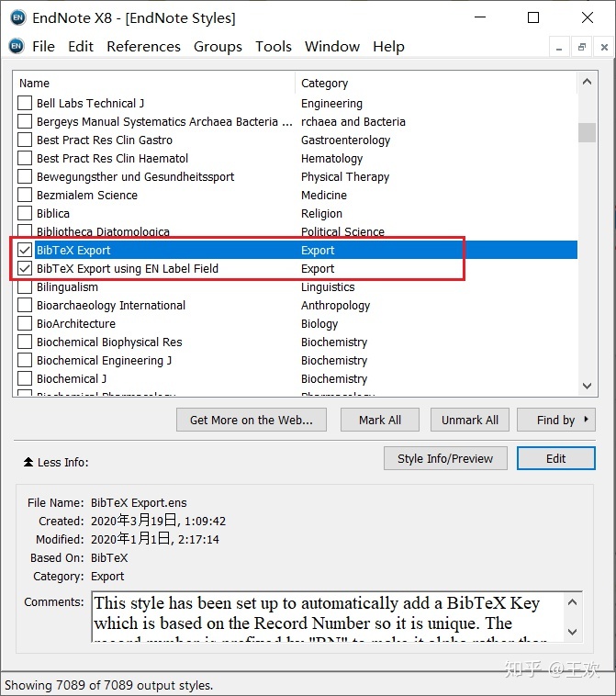Click Get More on the Web button

pos(252,420)
